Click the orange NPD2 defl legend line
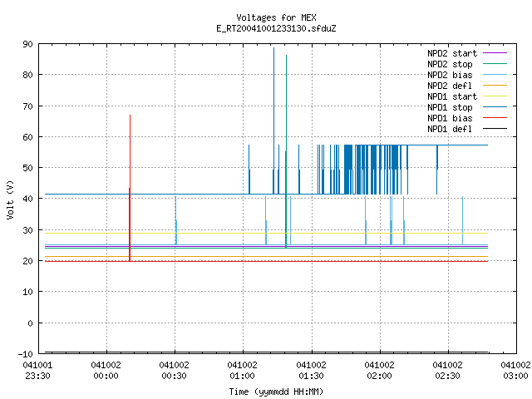This screenshot has height=399, width=532. click(x=495, y=85)
